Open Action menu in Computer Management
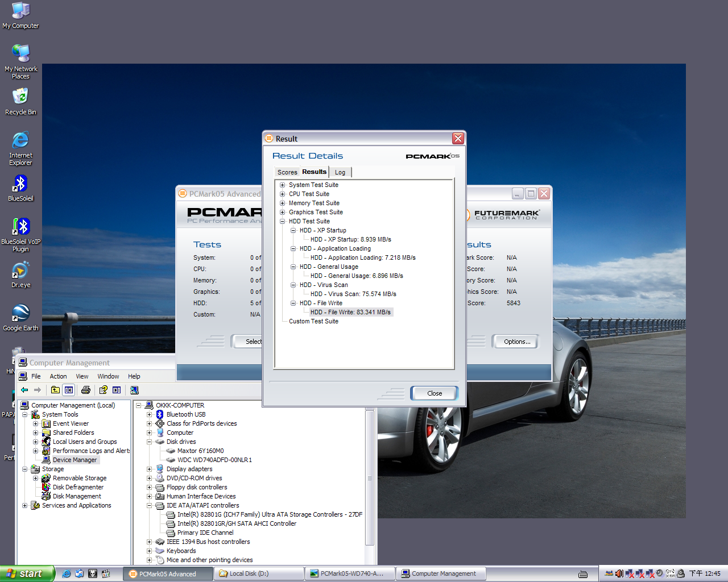 point(58,376)
